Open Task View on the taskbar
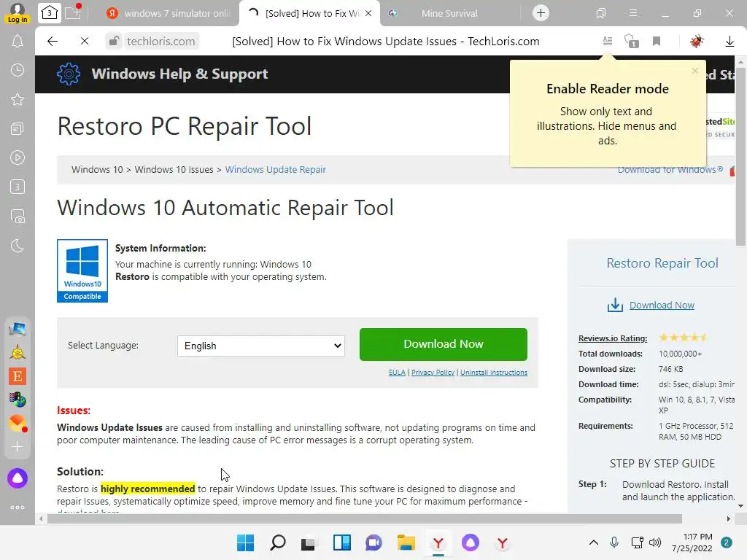This screenshot has width=747, height=560. pyautogui.click(x=309, y=542)
